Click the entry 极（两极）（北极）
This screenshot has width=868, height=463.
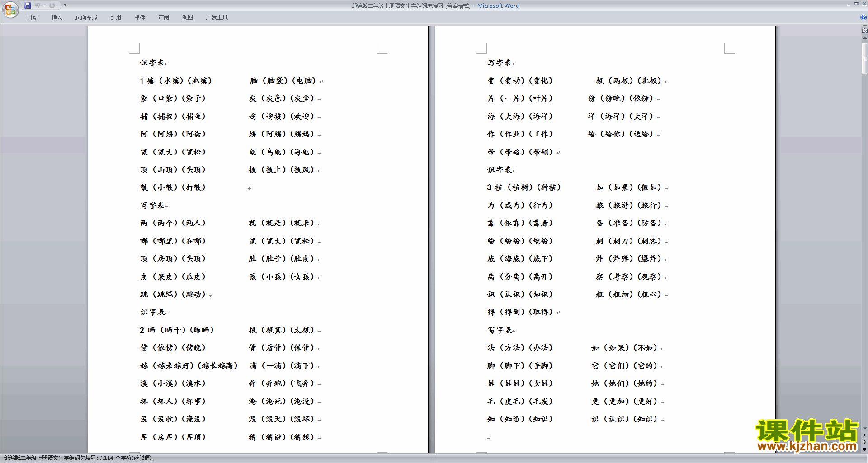pos(629,81)
